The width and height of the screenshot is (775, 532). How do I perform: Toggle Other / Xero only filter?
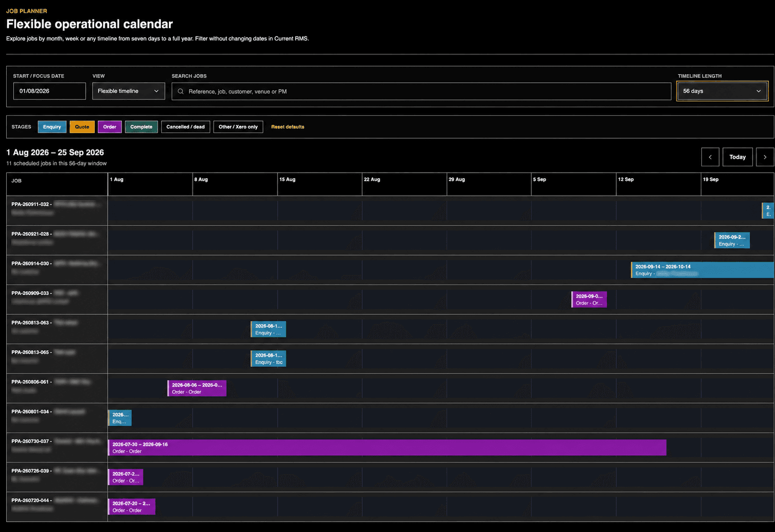coord(238,127)
